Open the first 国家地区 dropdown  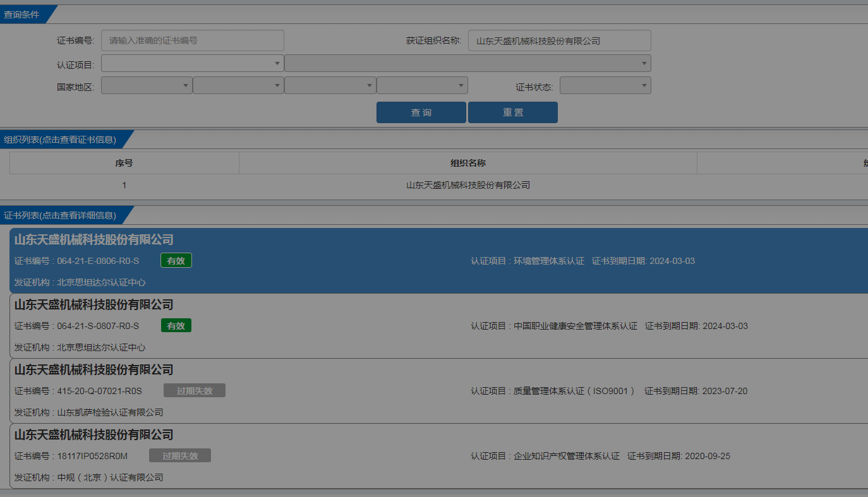[x=147, y=85]
